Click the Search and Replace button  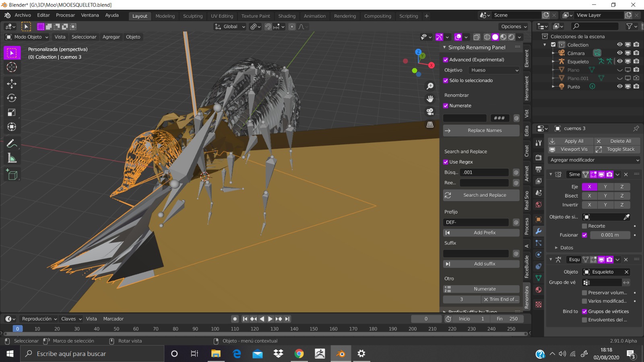coord(481,195)
